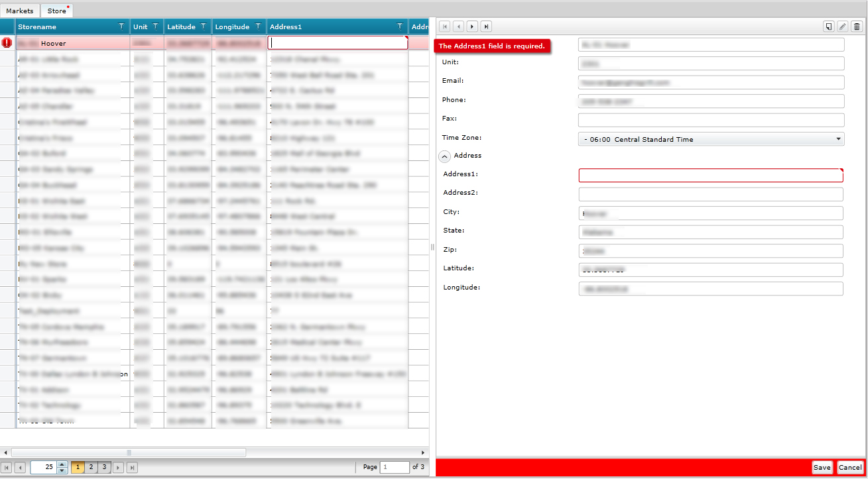Filter the Storename column
868x479 pixels.
click(x=121, y=27)
